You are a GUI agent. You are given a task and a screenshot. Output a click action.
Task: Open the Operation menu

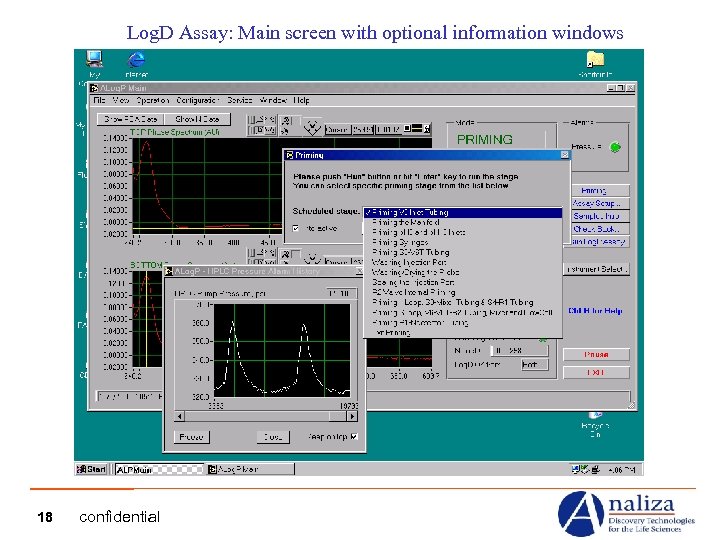point(153,100)
